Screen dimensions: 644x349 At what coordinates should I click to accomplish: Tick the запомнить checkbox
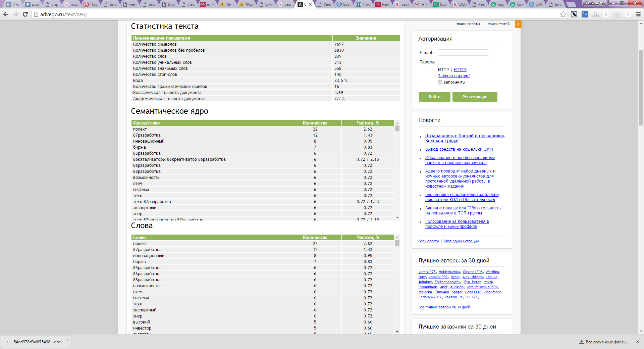(x=440, y=82)
